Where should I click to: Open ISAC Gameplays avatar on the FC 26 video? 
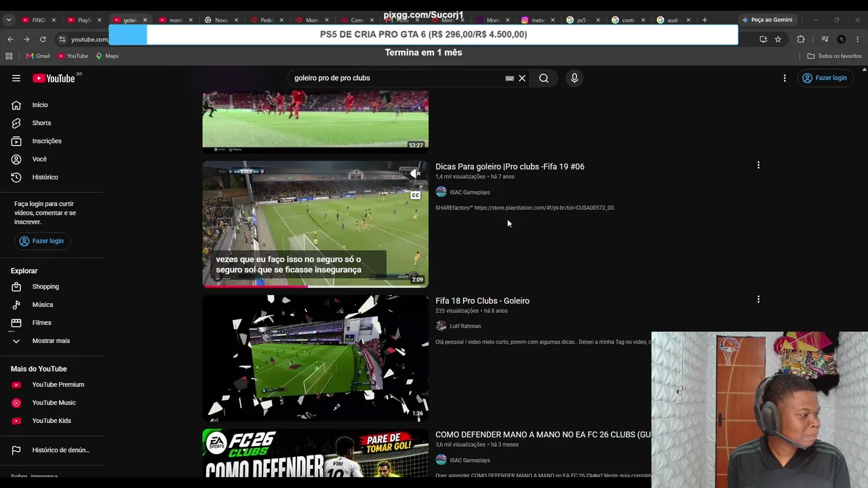[x=441, y=460]
